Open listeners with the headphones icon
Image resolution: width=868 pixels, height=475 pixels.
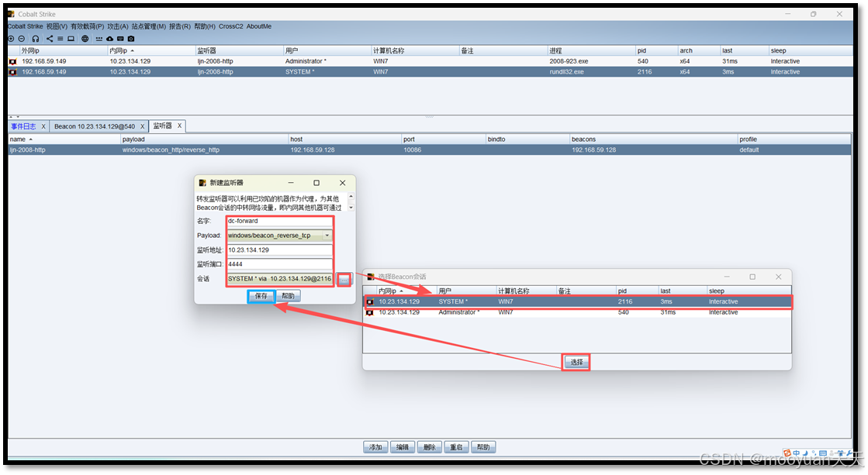coord(36,39)
